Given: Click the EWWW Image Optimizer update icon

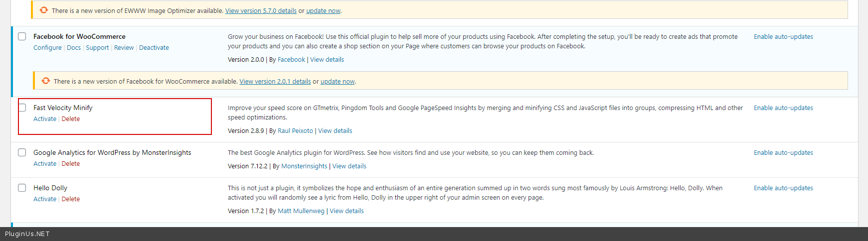Looking at the screenshot, I should (x=44, y=10).
